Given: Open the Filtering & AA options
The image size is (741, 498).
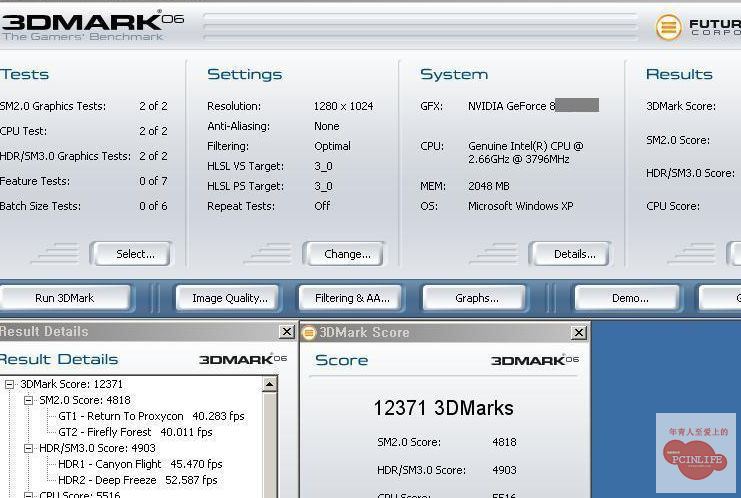Looking at the screenshot, I should 349,298.
